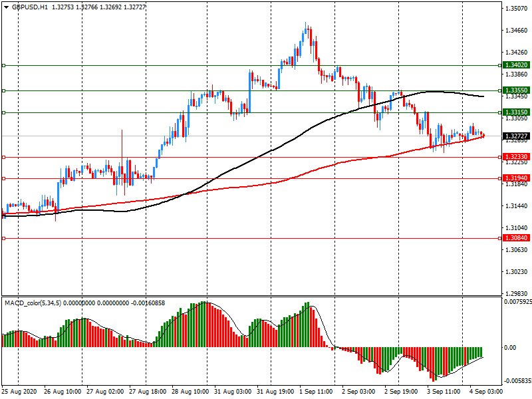
Task: Select the green 1.33550 price level tag
Action: tap(516, 90)
